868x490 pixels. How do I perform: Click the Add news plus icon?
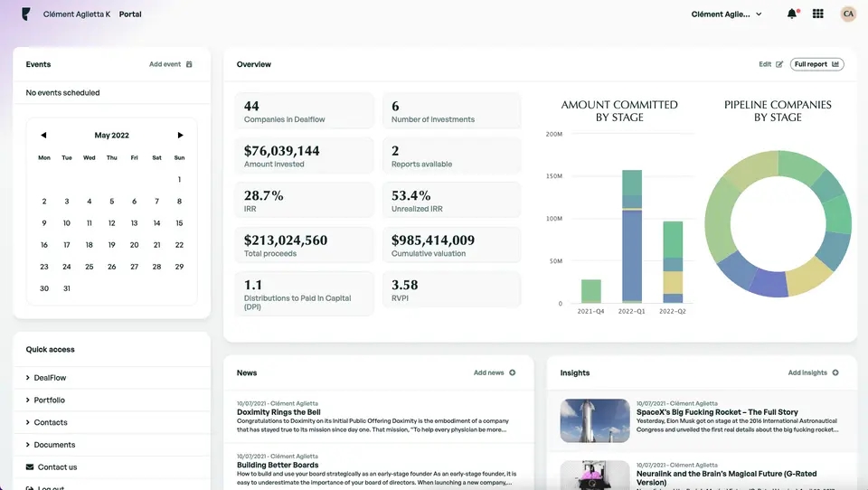click(513, 372)
